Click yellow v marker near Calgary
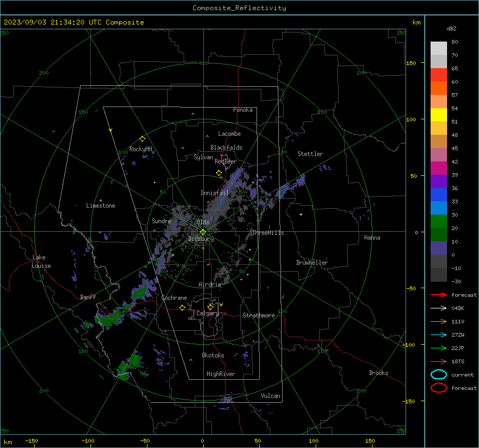The width and height of the screenshot is (479, 448). click(x=221, y=305)
